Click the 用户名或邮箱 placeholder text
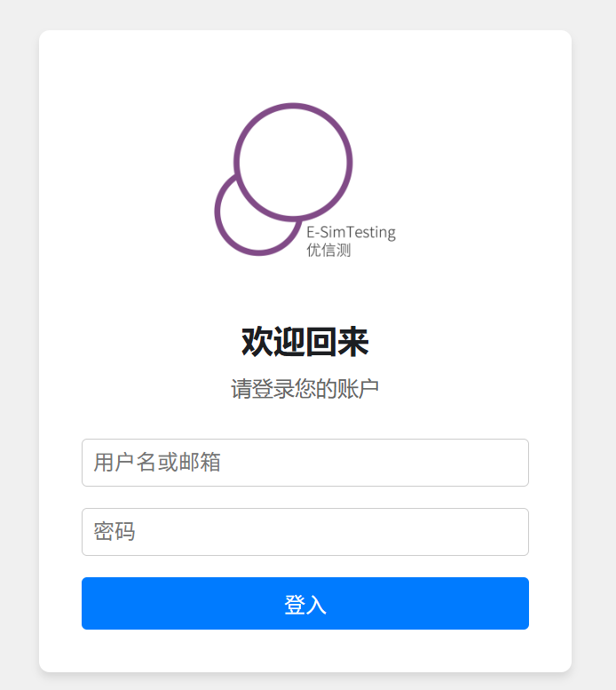 pos(157,463)
